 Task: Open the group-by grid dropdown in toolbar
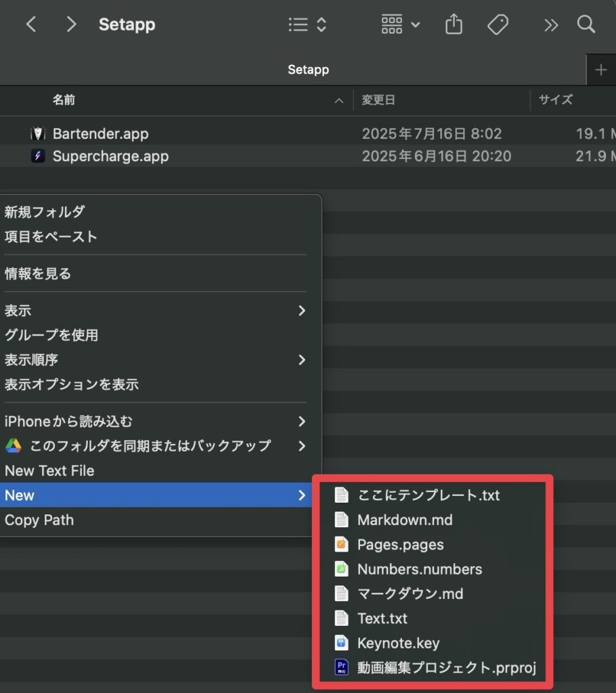point(400,24)
